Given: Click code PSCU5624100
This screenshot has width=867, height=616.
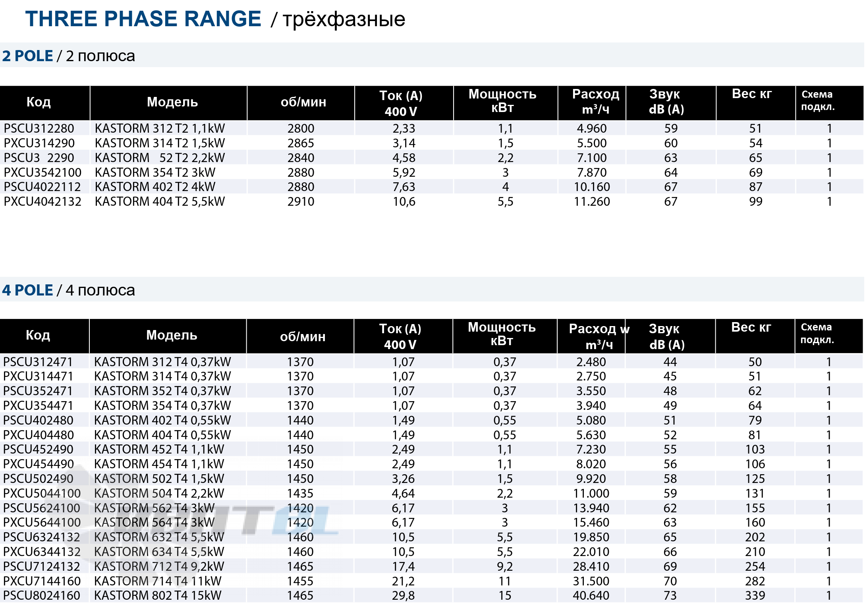Looking at the screenshot, I should tap(42, 508).
